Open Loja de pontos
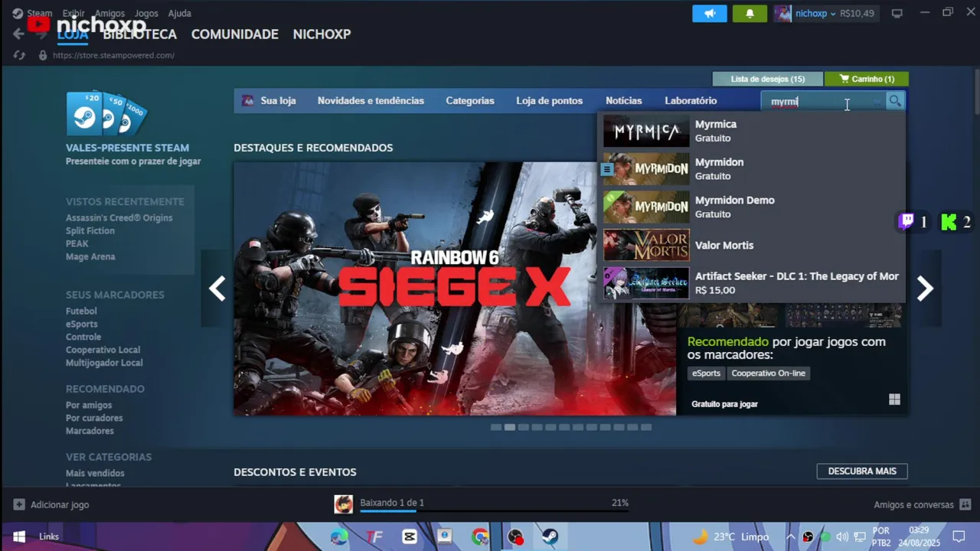Screen dimensions: 980x551 point(549,100)
